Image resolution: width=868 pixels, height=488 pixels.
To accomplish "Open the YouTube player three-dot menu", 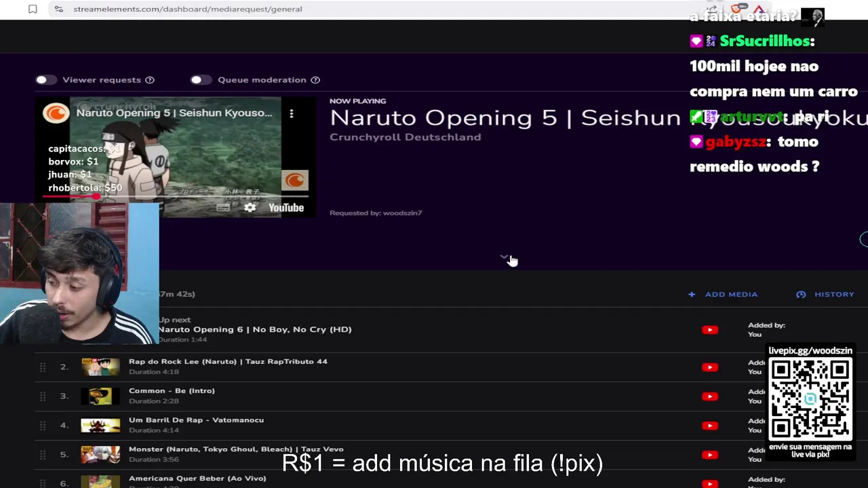I will 292,114.
